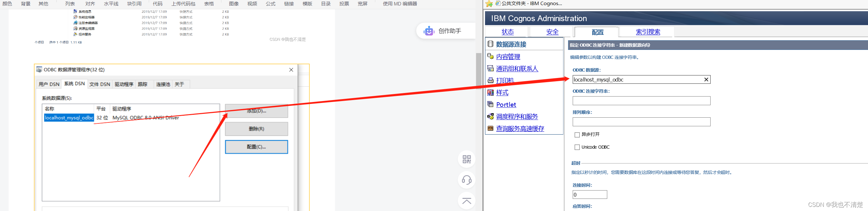Viewport: 868px width, 211px height.
Task: Switch to the 用户 DSN tab
Action: [x=49, y=84]
